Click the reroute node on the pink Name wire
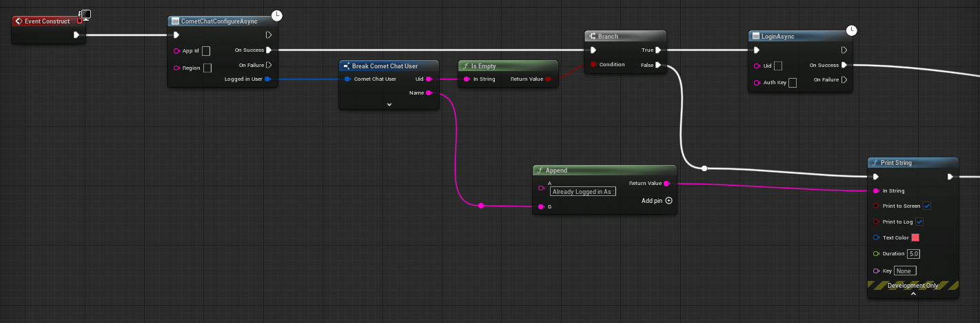980x323 pixels. pyautogui.click(x=481, y=206)
